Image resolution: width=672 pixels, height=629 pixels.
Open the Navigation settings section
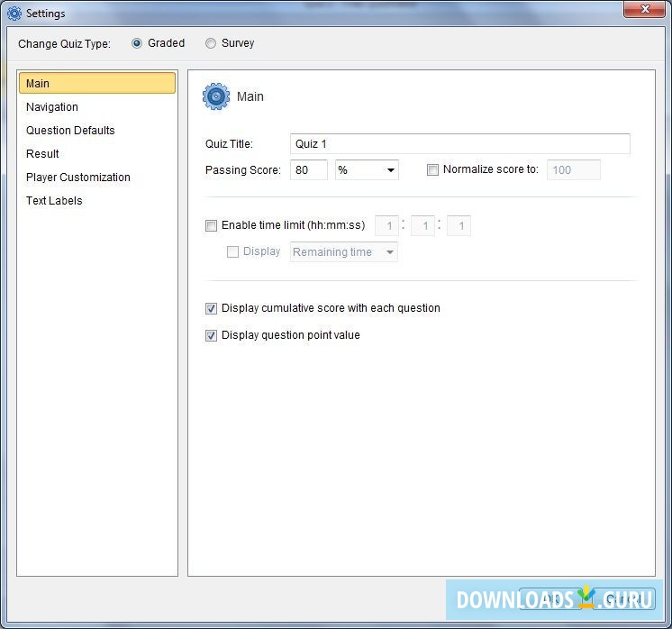(x=97, y=106)
